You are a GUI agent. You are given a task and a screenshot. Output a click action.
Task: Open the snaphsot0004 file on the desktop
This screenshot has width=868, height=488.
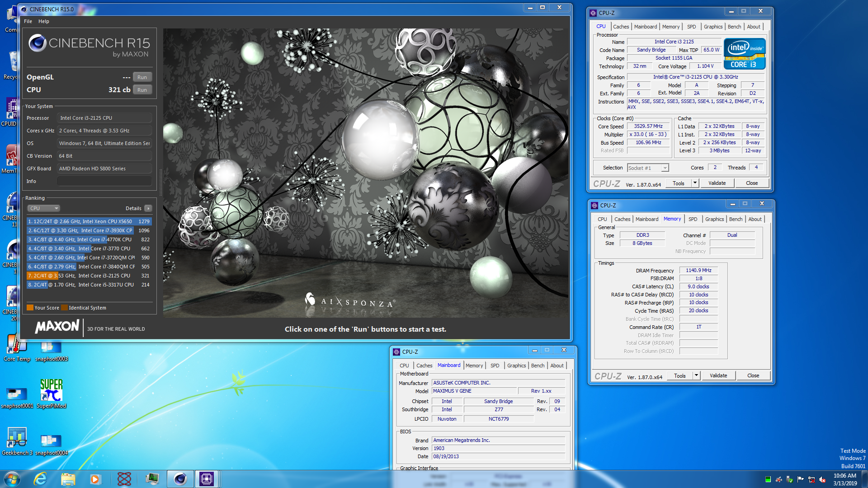[x=51, y=445]
